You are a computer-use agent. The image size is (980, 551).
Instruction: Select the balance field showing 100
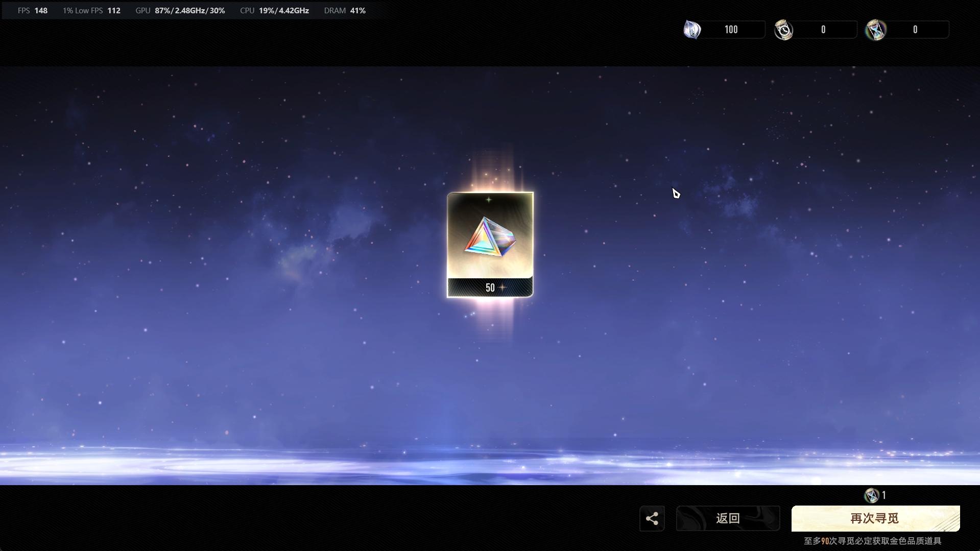(731, 30)
